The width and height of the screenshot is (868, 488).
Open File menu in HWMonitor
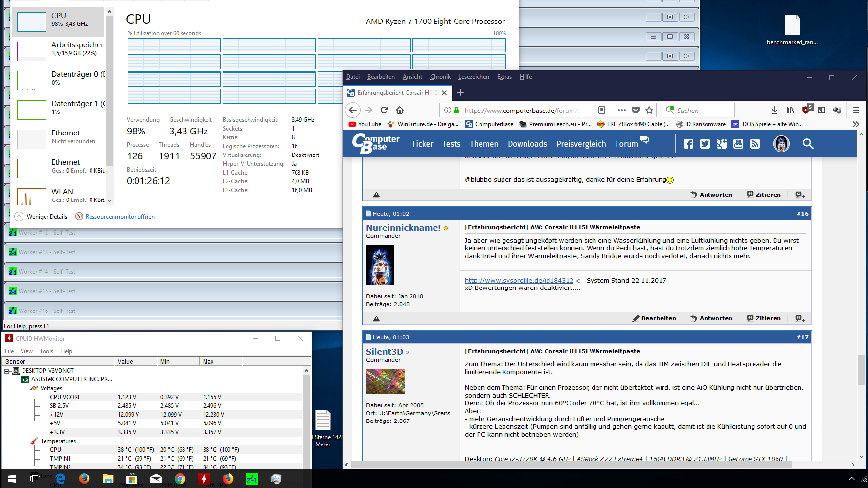(x=9, y=351)
